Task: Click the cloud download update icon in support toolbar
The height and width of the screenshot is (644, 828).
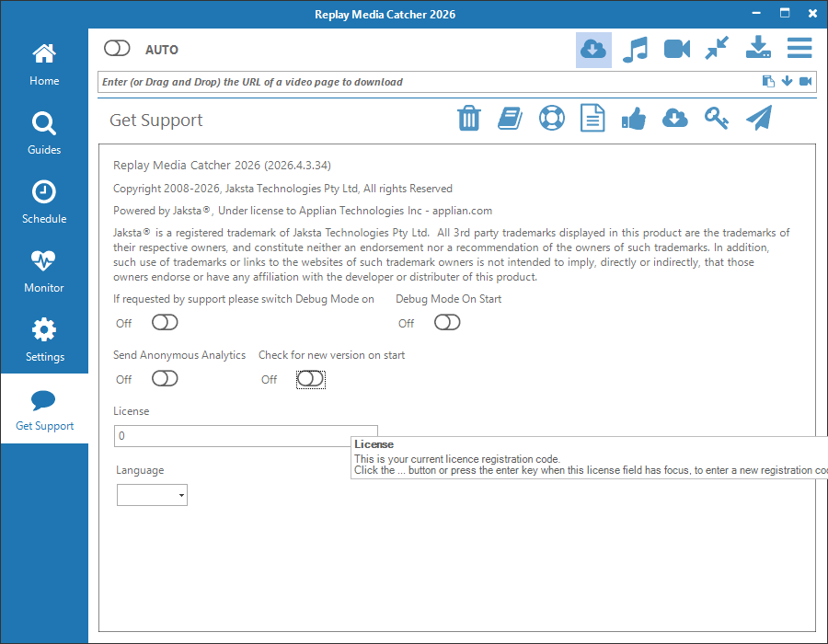Action: (675, 119)
